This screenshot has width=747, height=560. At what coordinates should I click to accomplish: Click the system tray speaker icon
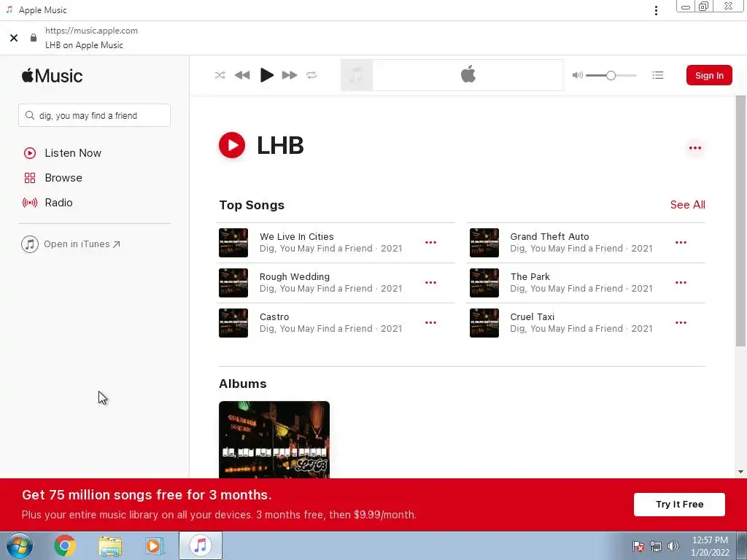click(673, 546)
